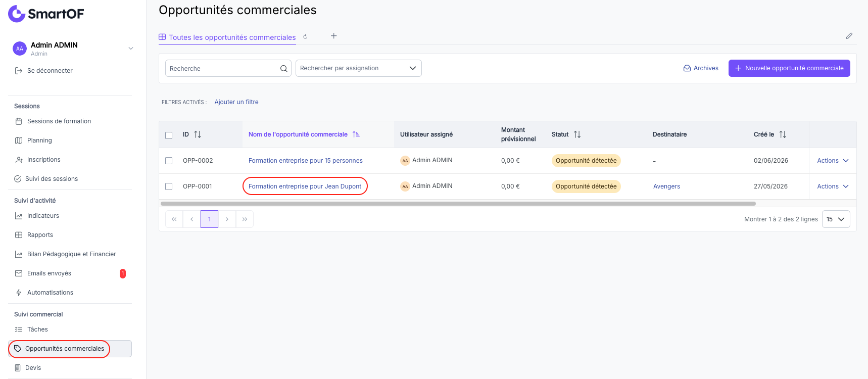
Task: Click Se déconnecter to log out
Action: point(44,71)
